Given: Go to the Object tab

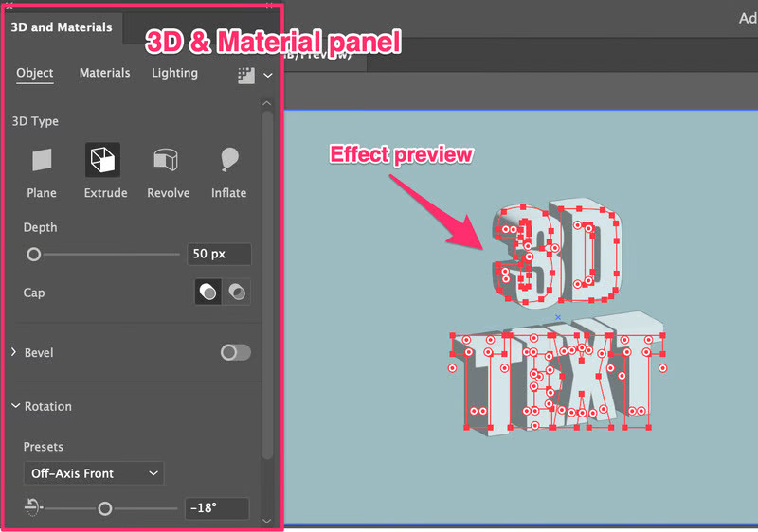Looking at the screenshot, I should 35,73.
